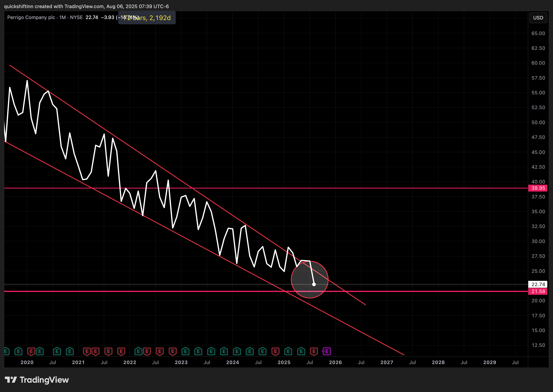Click the 12.50 price axis label

coord(538,345)
